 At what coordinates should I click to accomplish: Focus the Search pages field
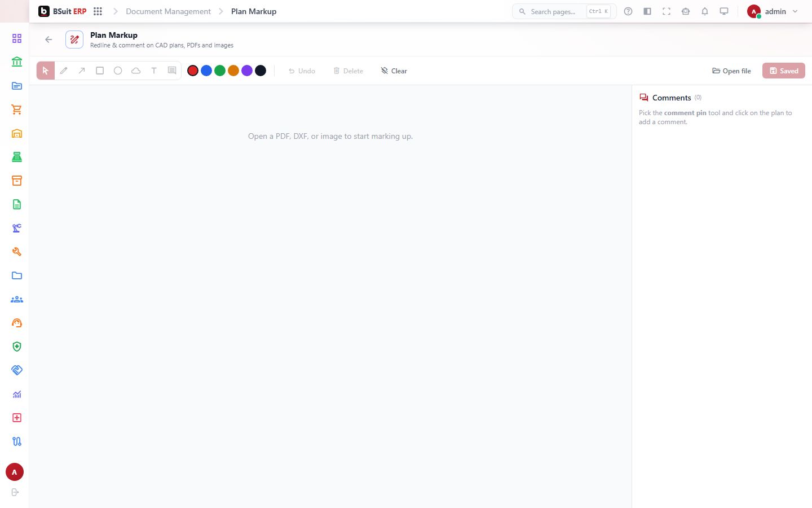click(x=564, y=11)
